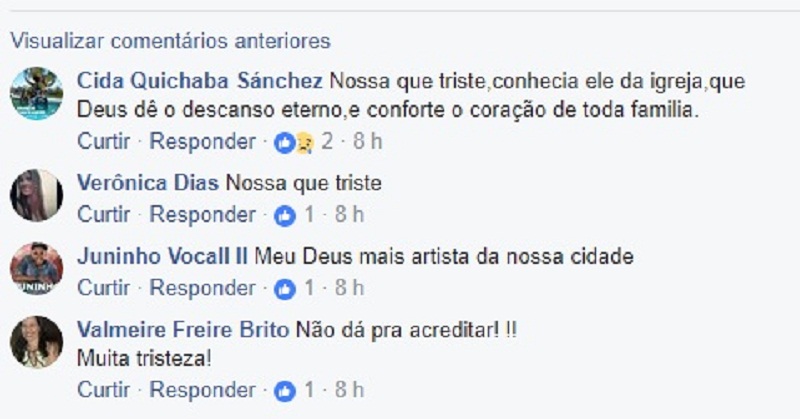Open Valmeire Freire Brito profile picture
Viewport: 800px width, 419px height.
36,342
